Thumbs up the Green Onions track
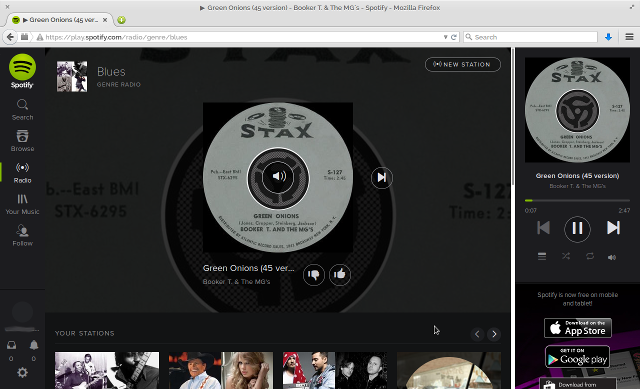Viewport: 640px width, 389px height. tap(340, 275)
